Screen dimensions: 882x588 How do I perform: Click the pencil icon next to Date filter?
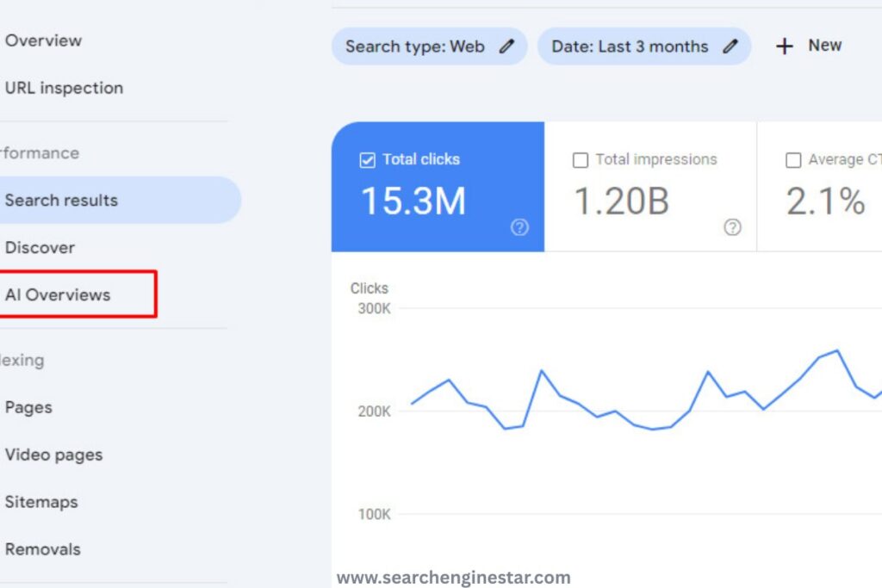(729, 46)
